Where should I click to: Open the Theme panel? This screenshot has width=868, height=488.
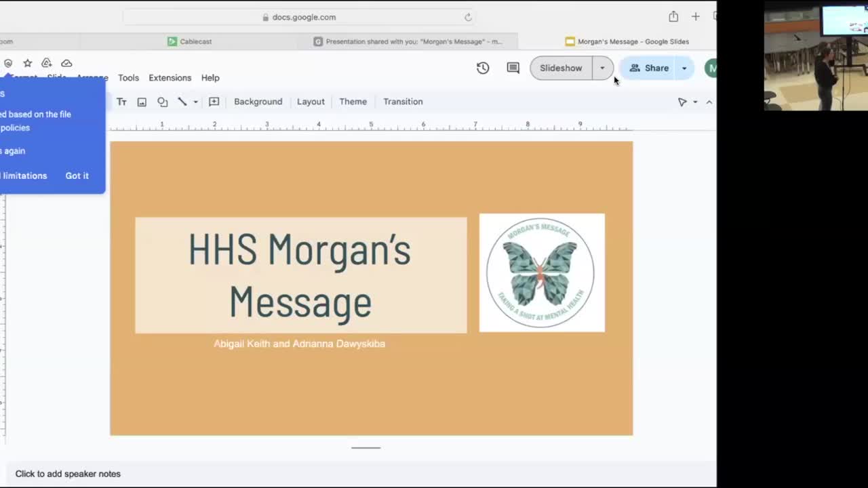(353, 102)
